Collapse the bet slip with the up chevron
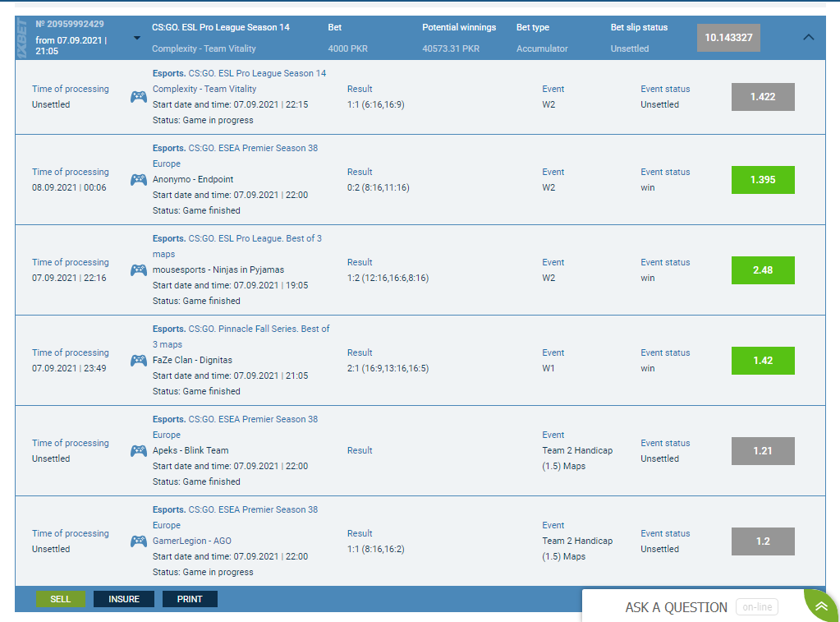The width and height of the screenshot is (840, 622). point(809,37)
